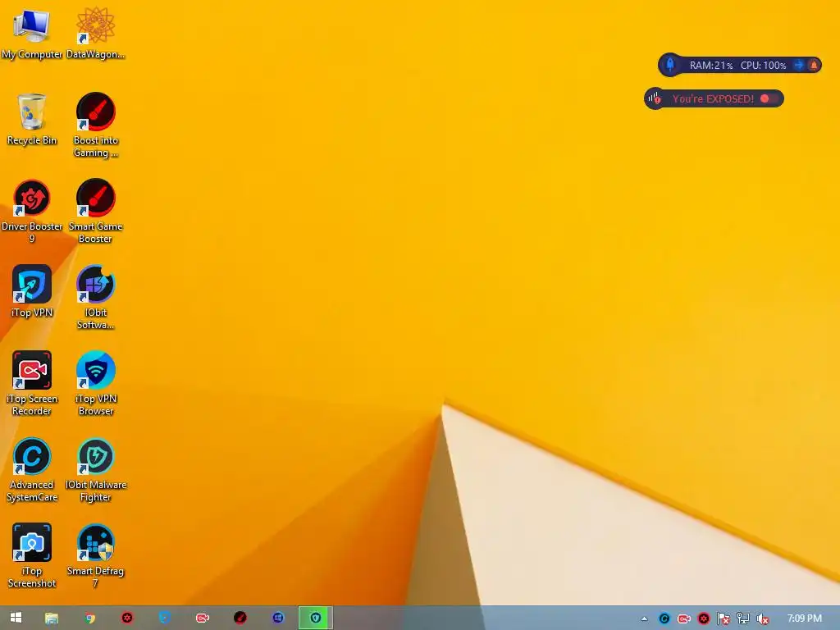The image size is (840, 630).
Task: Click the warning shield icon on VPN widget
Action: [654, 98]
